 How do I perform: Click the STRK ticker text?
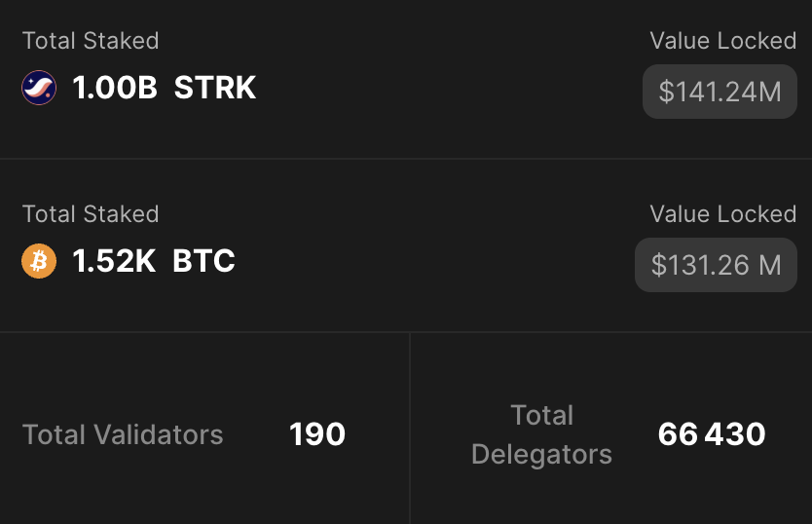(x=215, y=89)
